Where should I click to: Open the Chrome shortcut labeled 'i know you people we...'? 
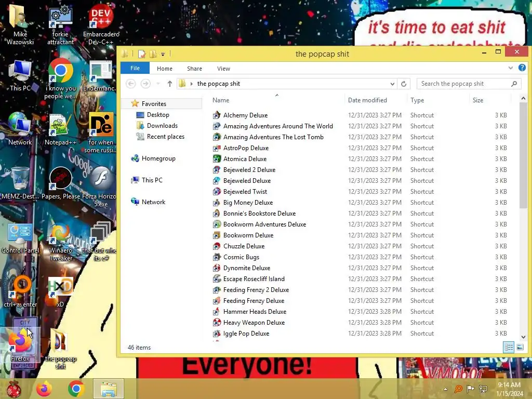point(60,79)
